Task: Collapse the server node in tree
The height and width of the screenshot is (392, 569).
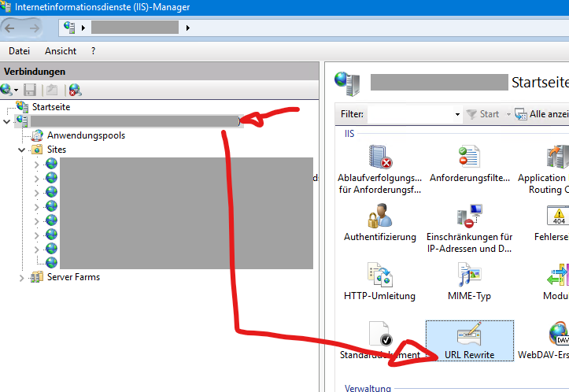Action: pyautogui.click(x=7, y=121)
